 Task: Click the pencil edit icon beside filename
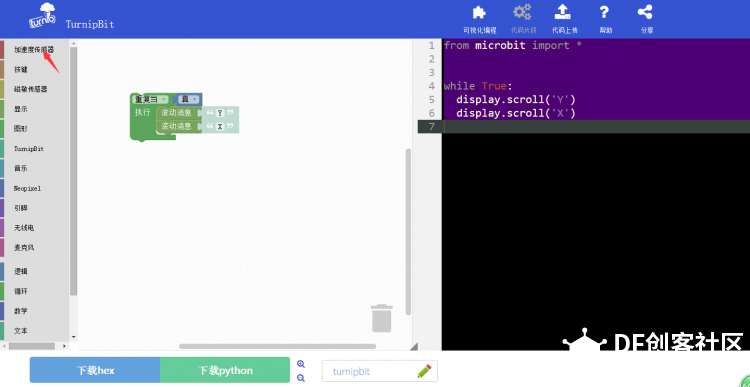pyautogui.click(x=424, y=371)
